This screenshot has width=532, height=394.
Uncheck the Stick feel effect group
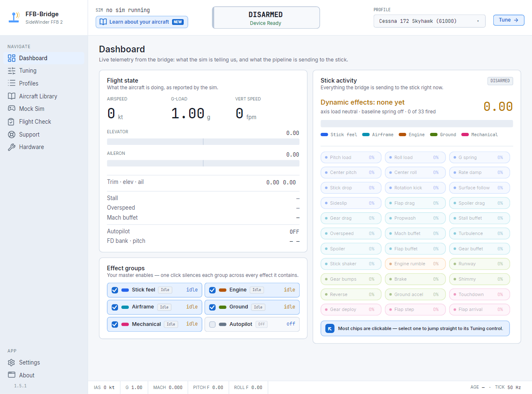pyautogui.click(x=115, y=290)
